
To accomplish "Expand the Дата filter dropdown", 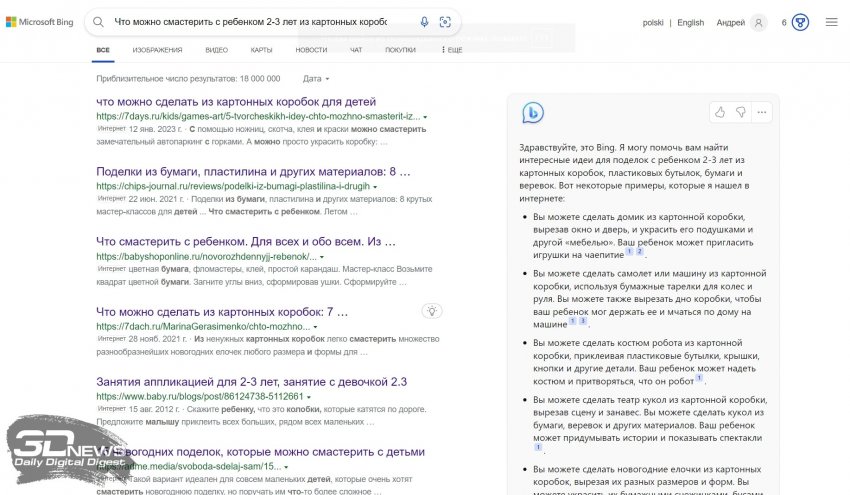I will [316, 78].
